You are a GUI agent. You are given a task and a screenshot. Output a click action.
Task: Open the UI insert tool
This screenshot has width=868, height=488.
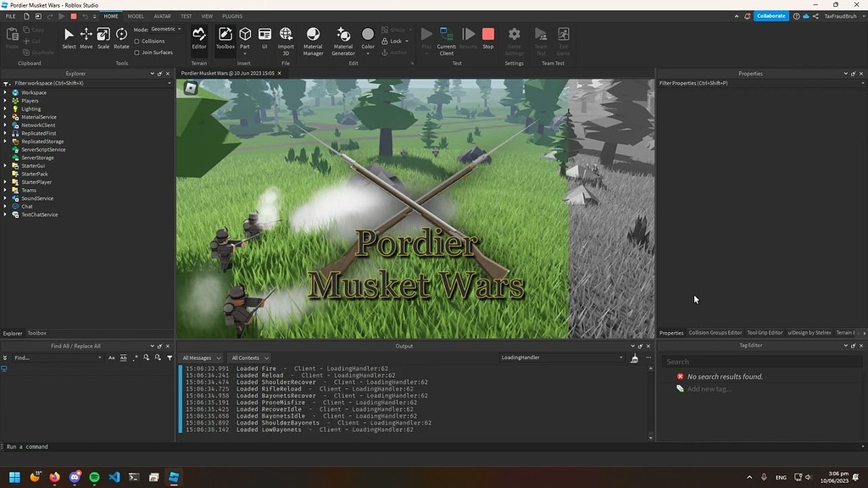point(264,39)
